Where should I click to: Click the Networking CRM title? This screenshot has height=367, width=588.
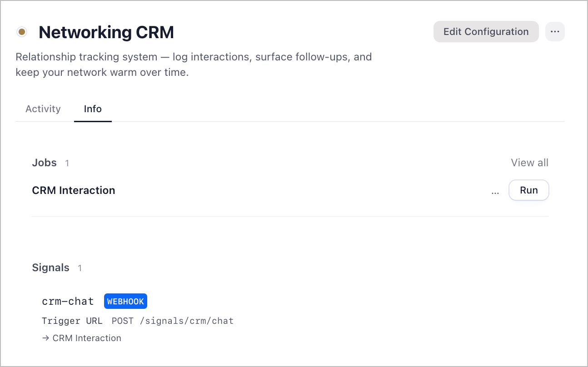coord(106,32)
